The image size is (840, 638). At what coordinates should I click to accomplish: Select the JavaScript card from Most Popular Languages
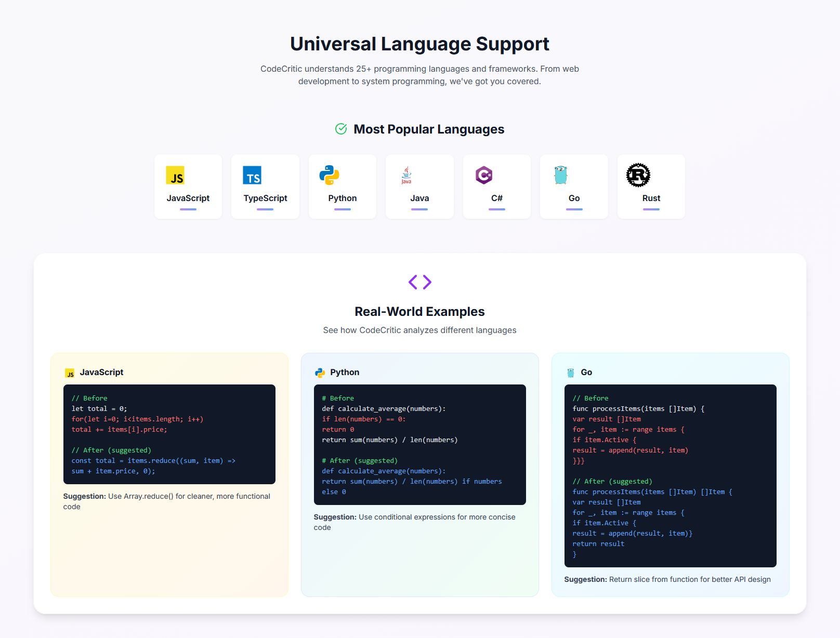click(188, 187)
